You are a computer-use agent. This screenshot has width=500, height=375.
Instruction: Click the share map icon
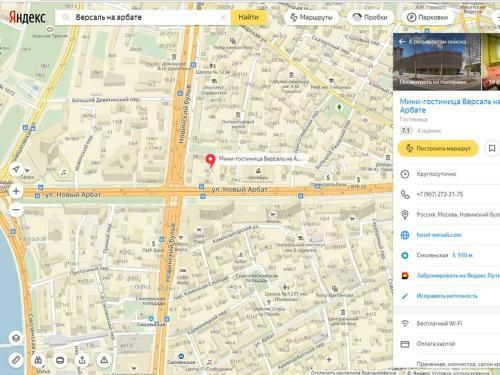pos(82,360)
